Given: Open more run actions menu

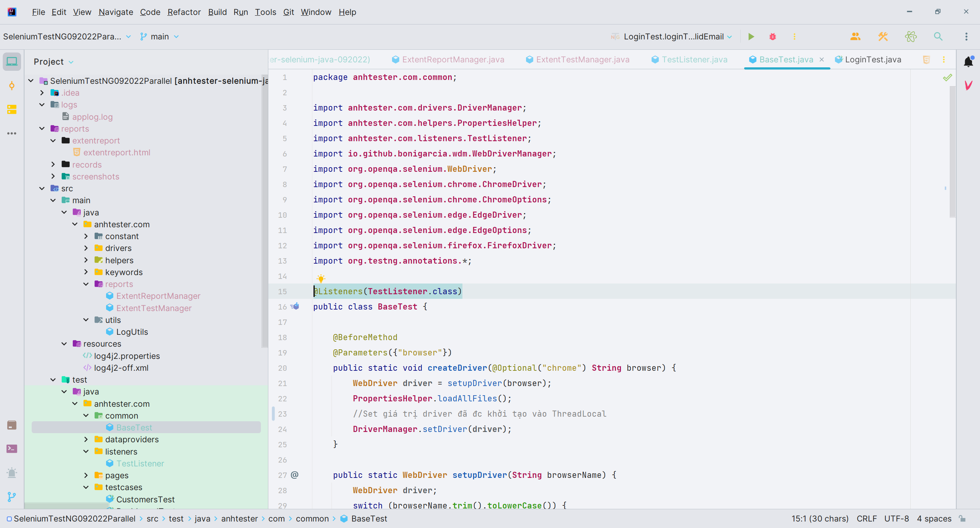Looking at the screenshot, I should click(x=794, y=37).
